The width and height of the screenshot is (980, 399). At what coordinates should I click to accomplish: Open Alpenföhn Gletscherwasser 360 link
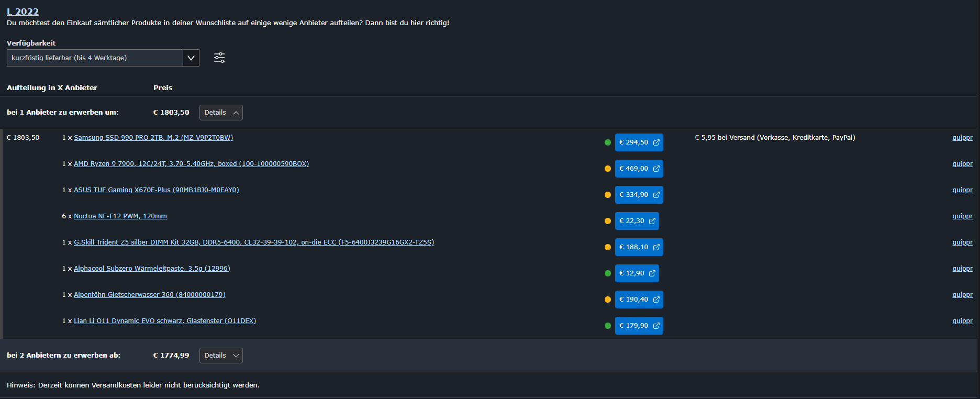tap(150, 295)
